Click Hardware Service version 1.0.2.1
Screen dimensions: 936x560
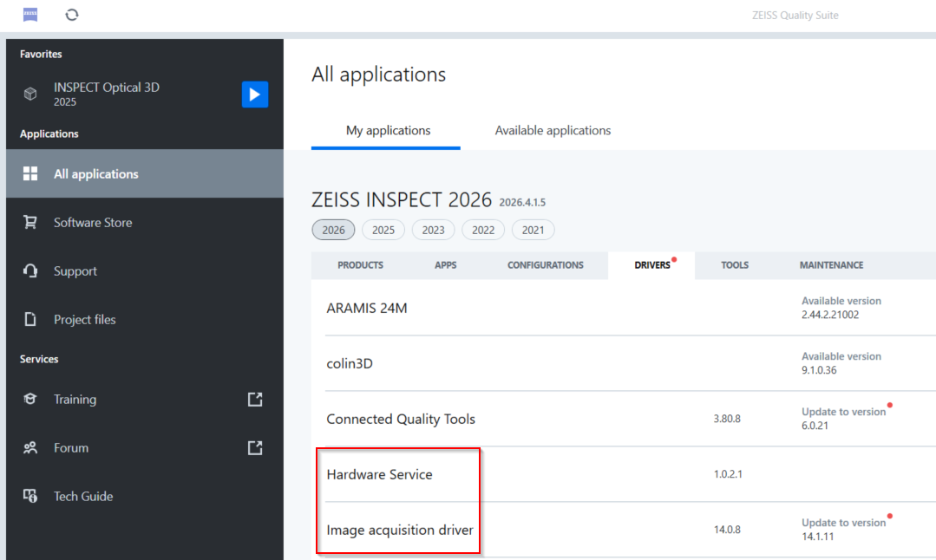728,474
